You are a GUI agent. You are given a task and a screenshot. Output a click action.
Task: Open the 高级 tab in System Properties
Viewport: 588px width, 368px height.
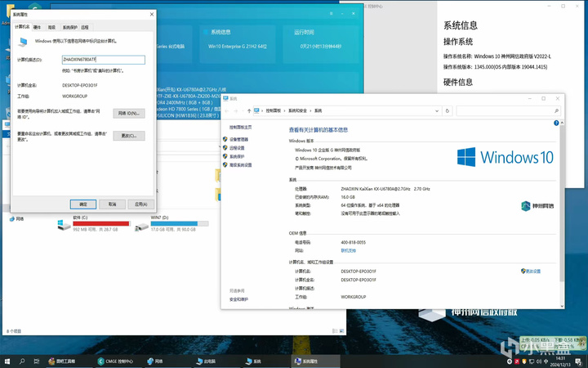51,27
